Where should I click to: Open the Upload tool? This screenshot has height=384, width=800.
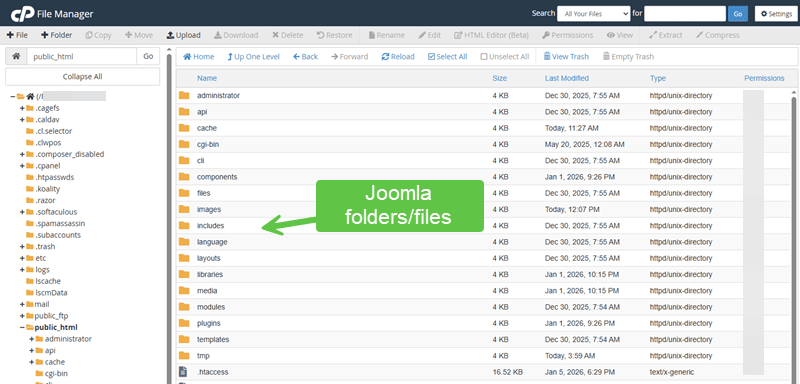point(184,35)
